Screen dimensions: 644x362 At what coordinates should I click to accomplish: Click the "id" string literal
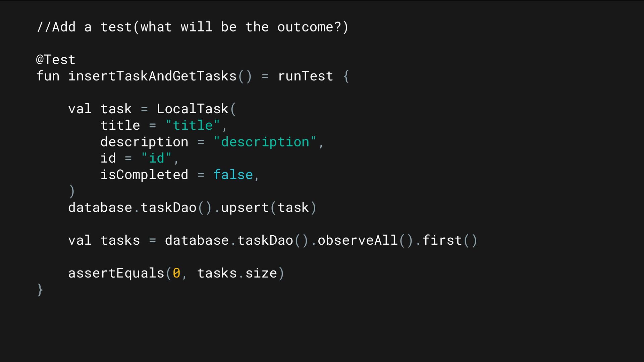[x=156, y=158]
